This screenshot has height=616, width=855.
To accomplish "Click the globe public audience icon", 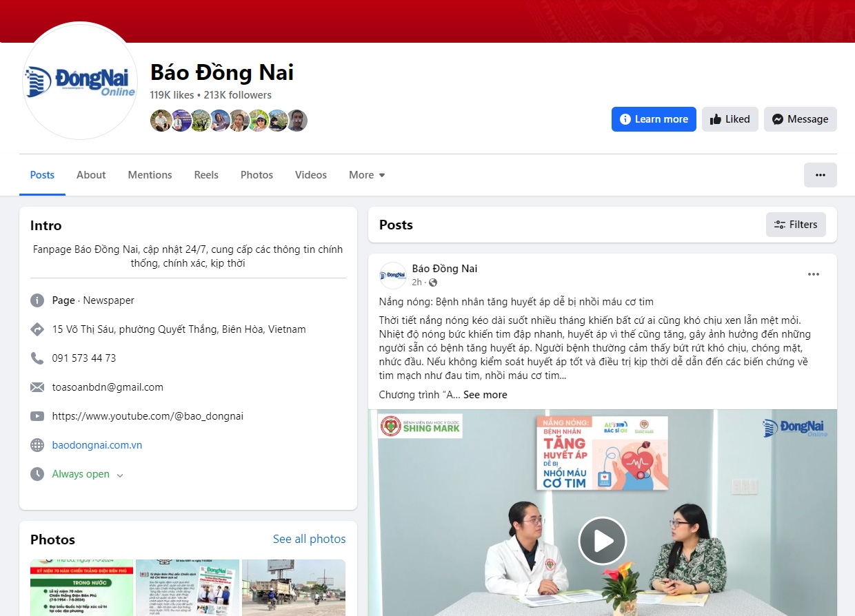I will [433, 283].
